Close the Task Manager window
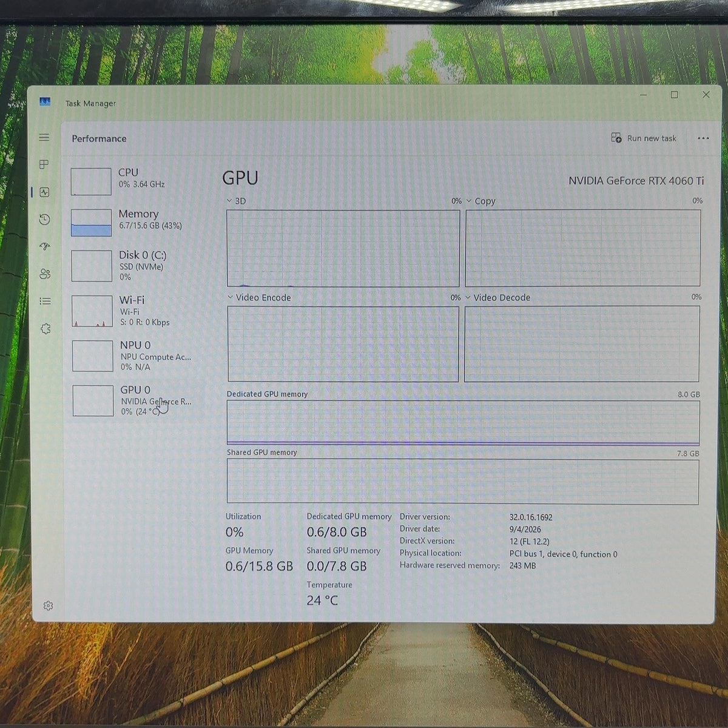The width and height of the screenshot is (728, 728). tap(706, 95)
